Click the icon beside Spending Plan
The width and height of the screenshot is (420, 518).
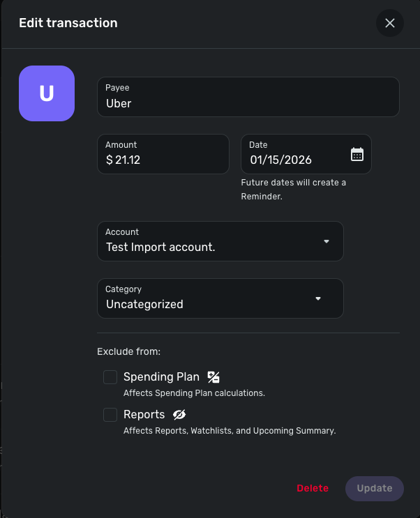[x=213, y=377]
